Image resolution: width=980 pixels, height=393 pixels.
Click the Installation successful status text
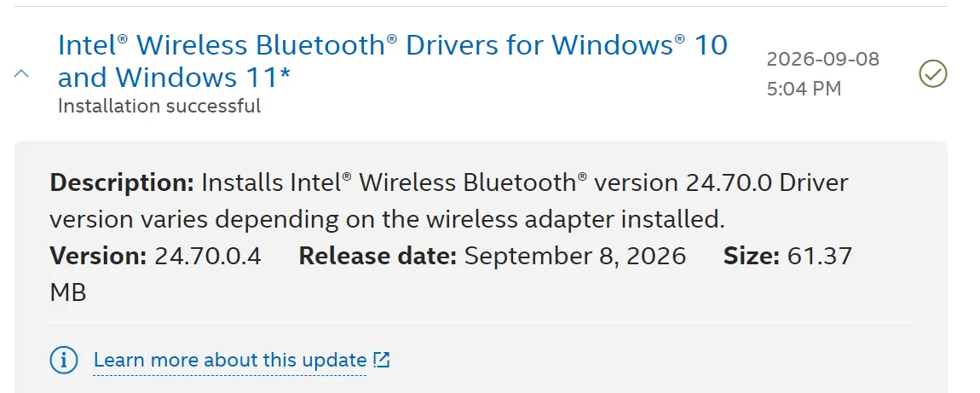[x=159, y=107]
